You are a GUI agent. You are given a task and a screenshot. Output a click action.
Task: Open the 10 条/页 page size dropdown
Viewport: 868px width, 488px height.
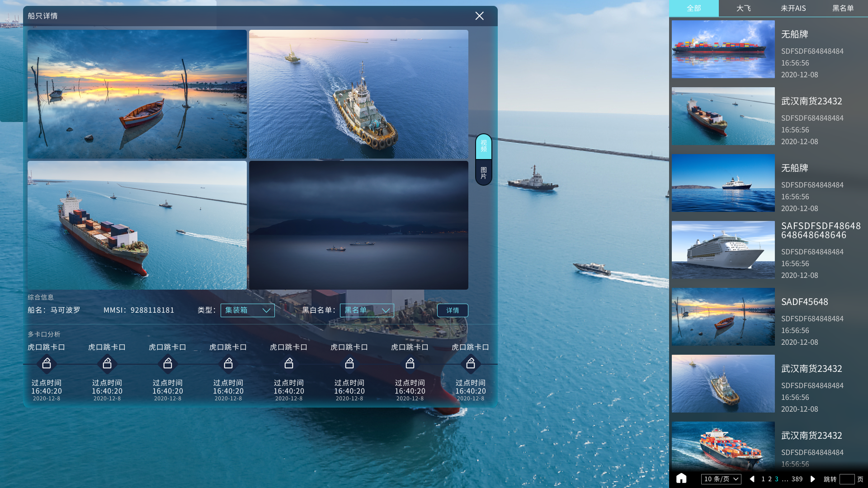click(721, 479)
